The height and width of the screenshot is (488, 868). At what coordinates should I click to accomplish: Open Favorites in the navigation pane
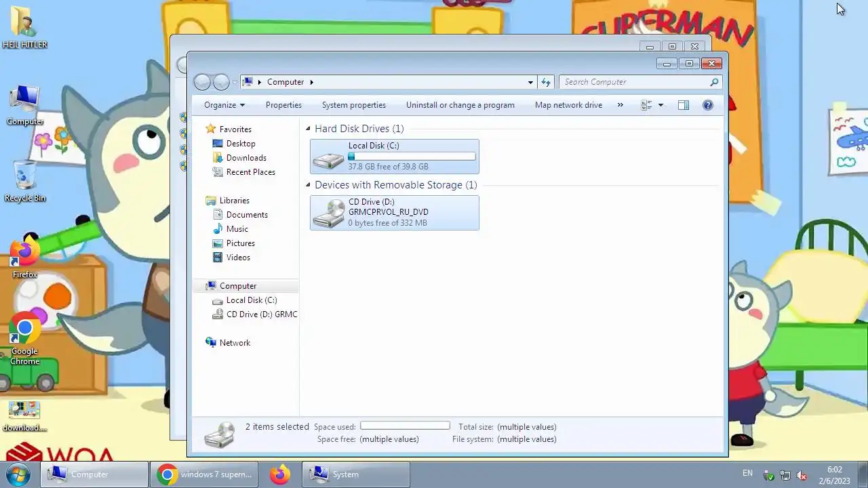pos(235,129)
